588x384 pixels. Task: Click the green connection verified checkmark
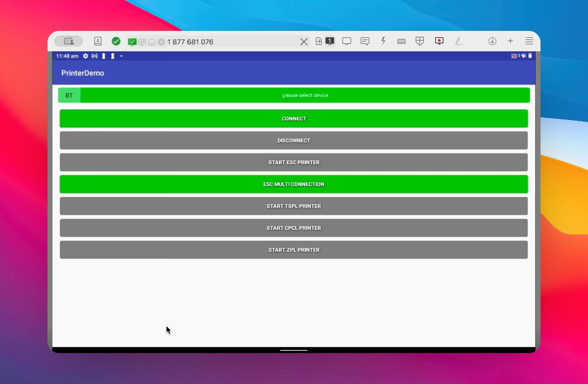[x=116, y=41]
